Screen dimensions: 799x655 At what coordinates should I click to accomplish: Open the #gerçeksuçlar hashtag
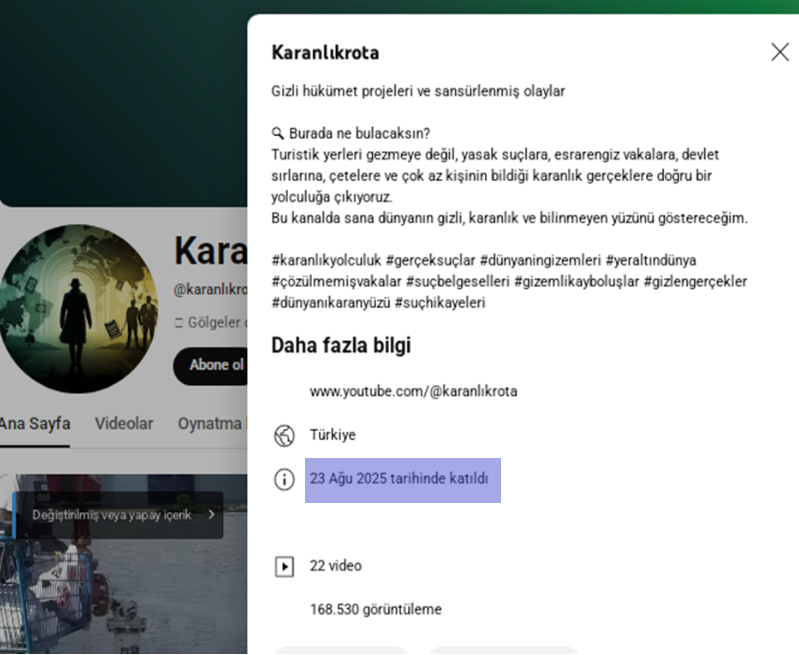click(x=428, y=260)
